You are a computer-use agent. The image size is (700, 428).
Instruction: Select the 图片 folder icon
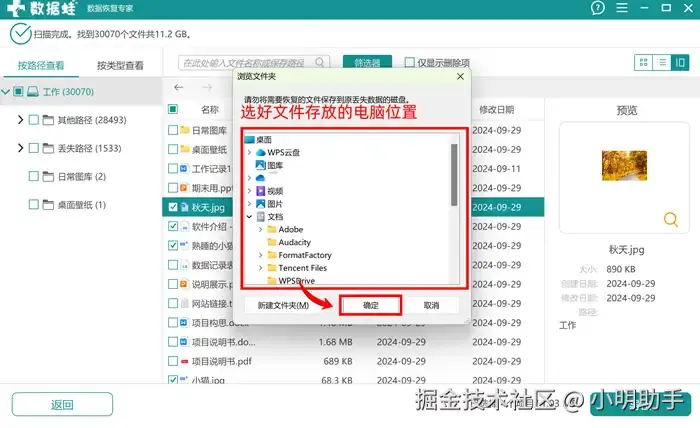point(261,204)
